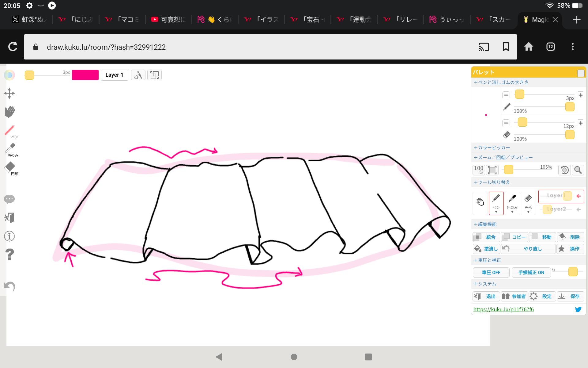Open the chat speech bubble icon

click(x=9, y=199)
